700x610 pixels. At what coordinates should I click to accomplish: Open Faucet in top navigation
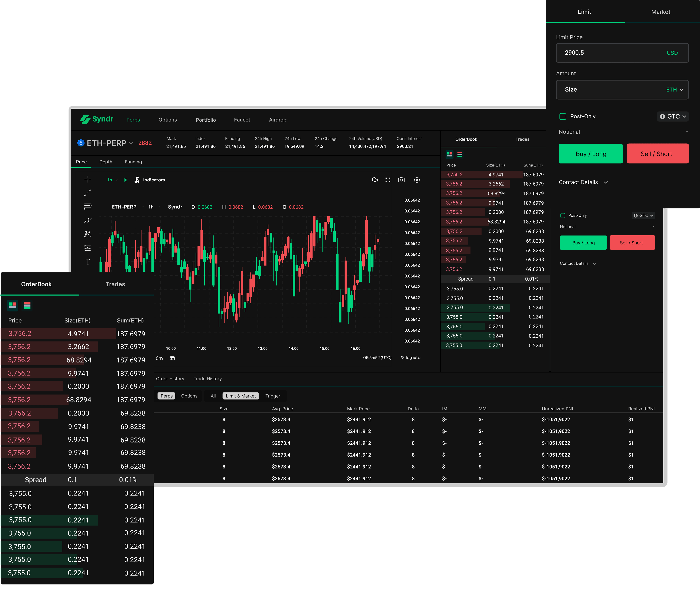tap(242, 120)
